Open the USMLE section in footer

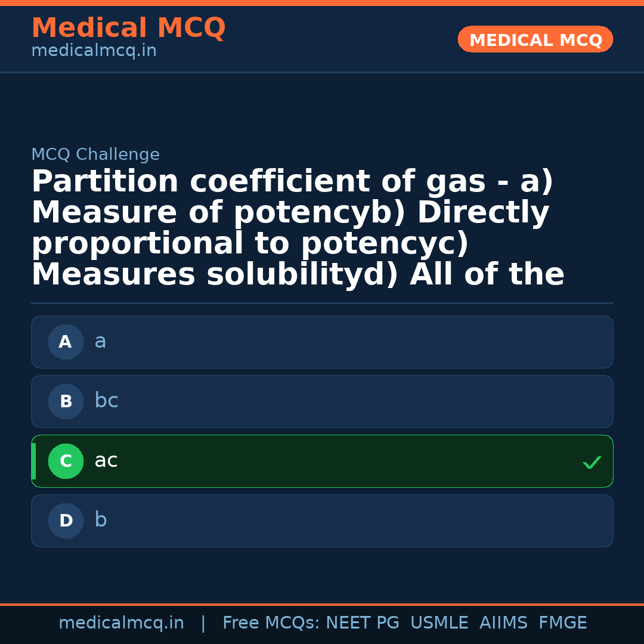tap(439, 623)
